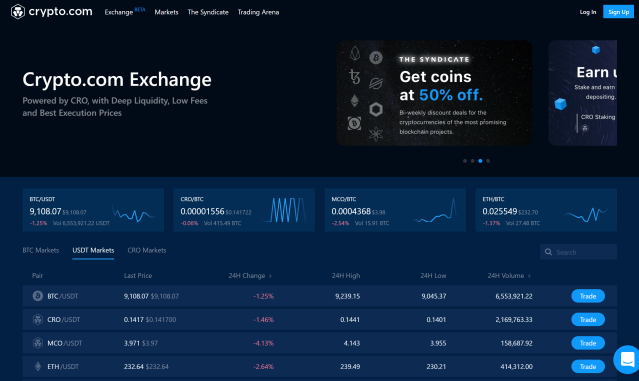Screen dimensions: 639x381
Task: Open the Exchange menu item
Action: point(119,12)
